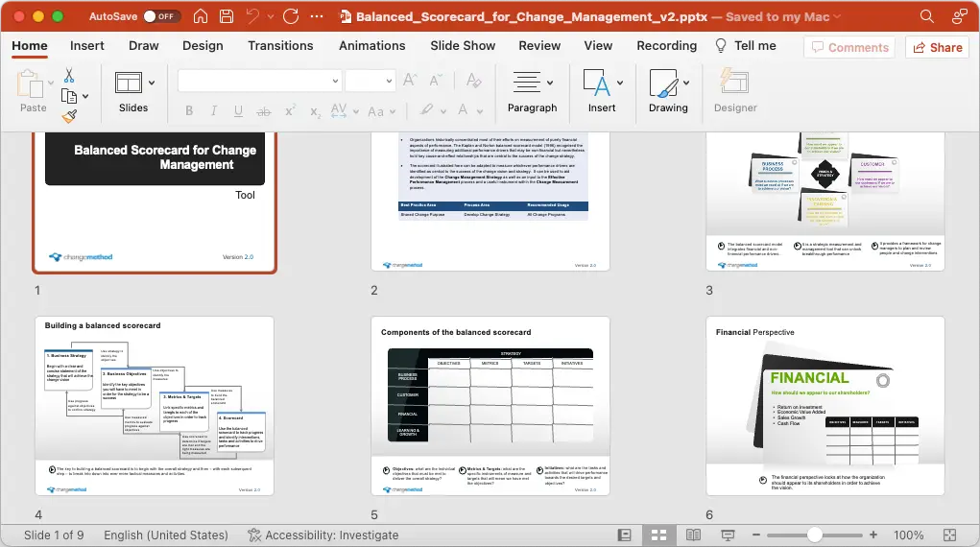Click the Save disk icon
The image size is (980, 547).
pyautogui.click(x=227, y=16)
